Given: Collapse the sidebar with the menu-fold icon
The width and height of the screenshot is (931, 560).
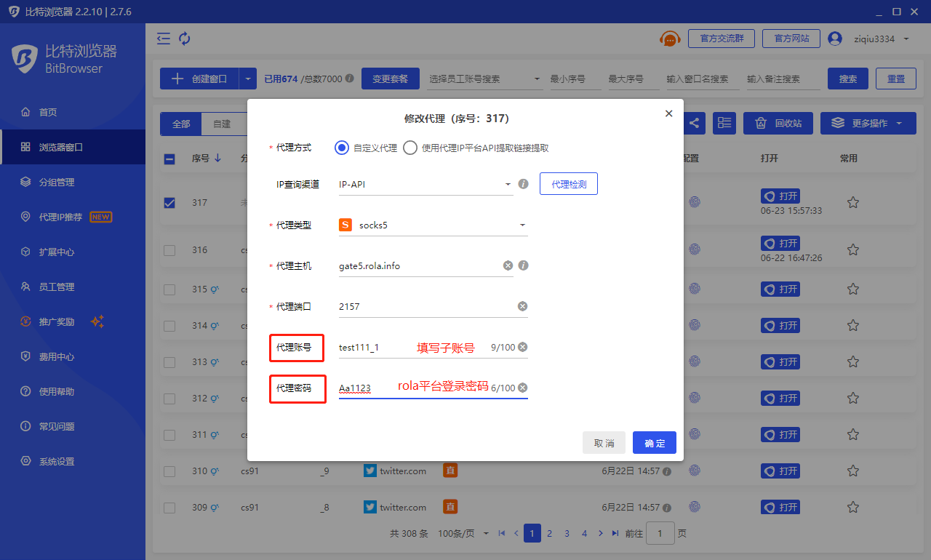Looking at the screenshot, I should coord(164,39).
